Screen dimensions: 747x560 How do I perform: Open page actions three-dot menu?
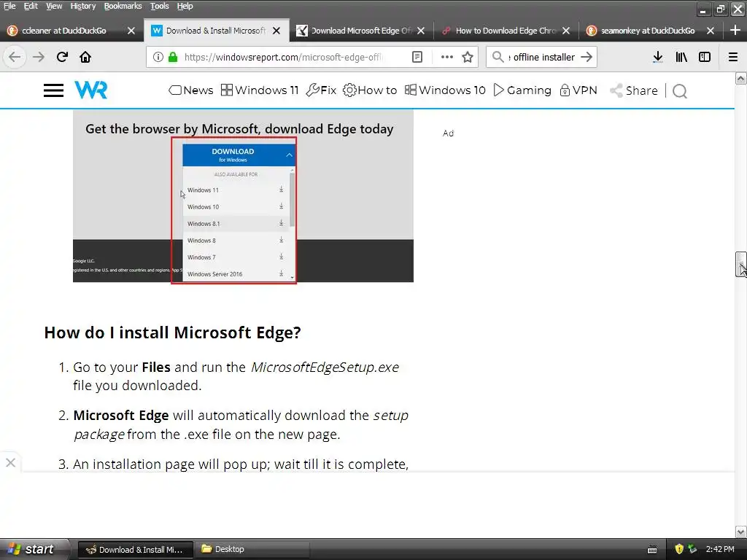(447, 57)
